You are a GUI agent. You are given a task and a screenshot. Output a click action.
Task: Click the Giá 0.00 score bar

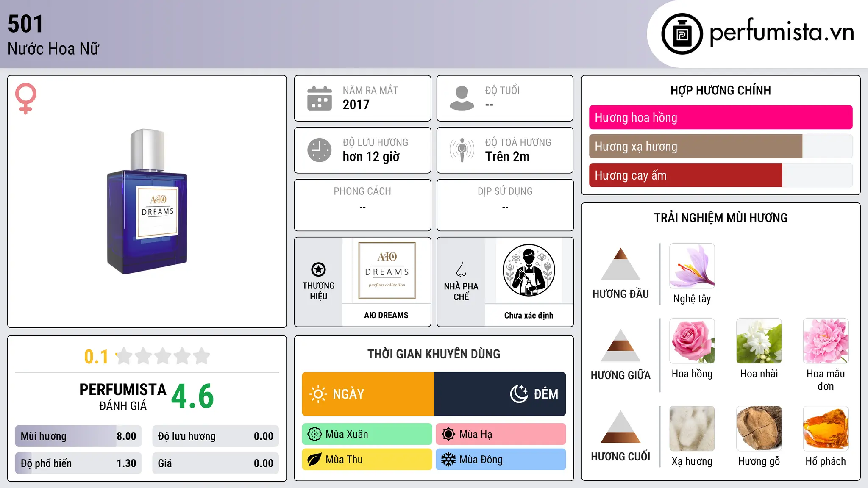(x=216, y=463)
